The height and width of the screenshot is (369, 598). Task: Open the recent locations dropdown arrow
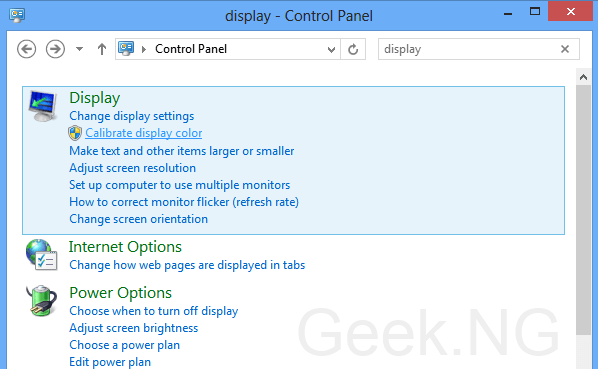(x=79, y=49)
